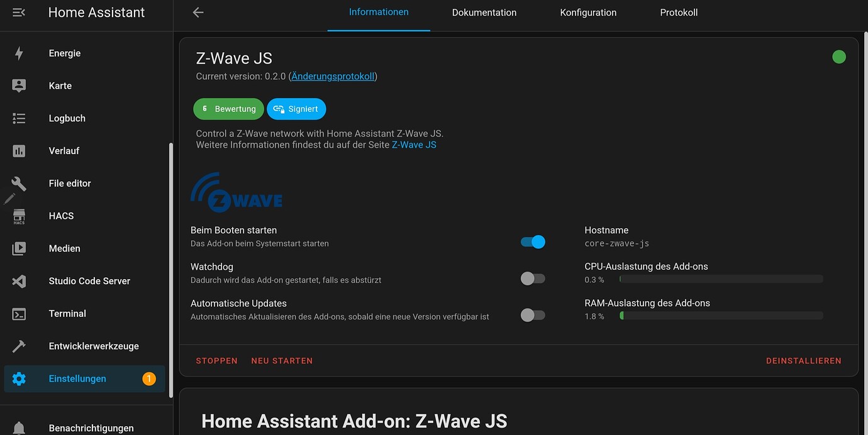Disable the Beim Booten starten toggle
The height and width of the screenshot is (435, 868).
(x=533, y=241)
